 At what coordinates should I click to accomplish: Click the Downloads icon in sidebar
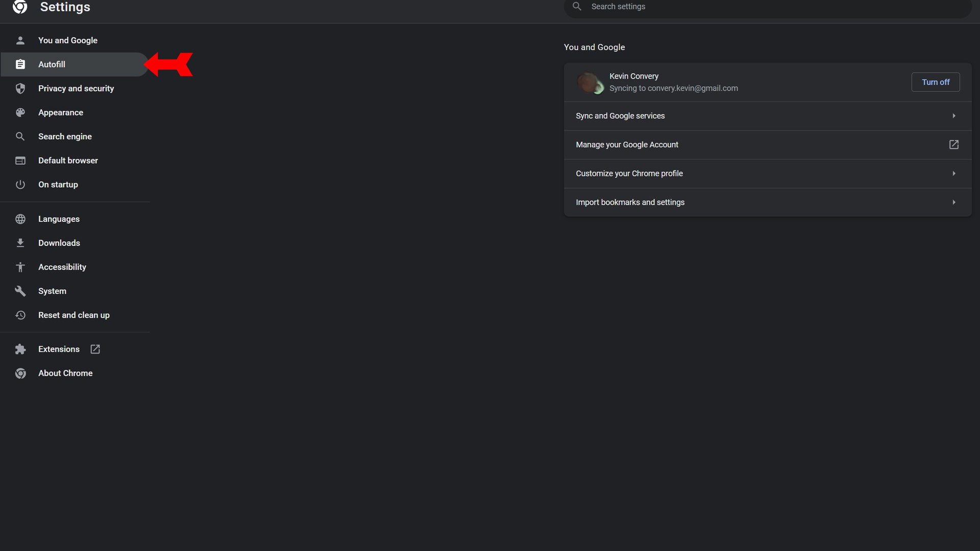(20, 243)
